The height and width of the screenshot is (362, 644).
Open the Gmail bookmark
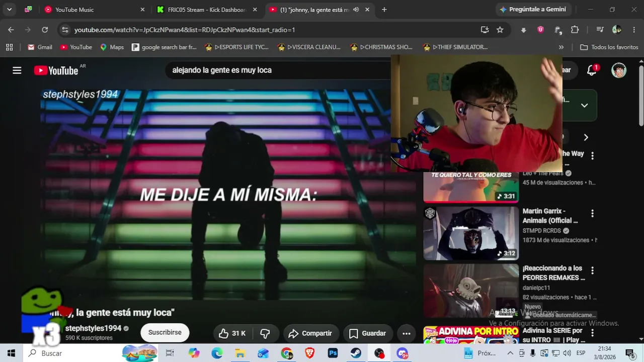40,47
